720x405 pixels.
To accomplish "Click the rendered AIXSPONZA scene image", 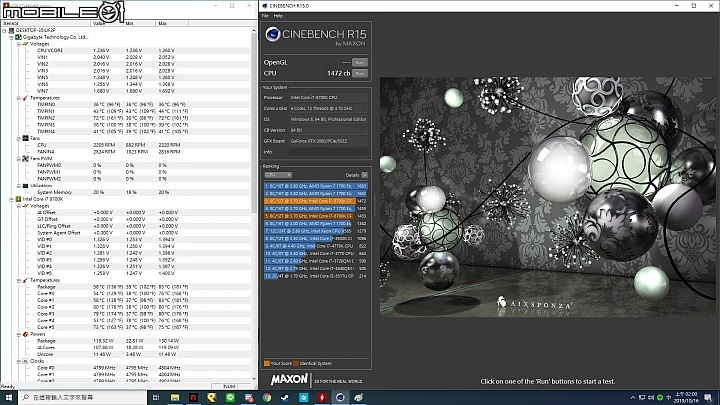I will coord(548,197).
